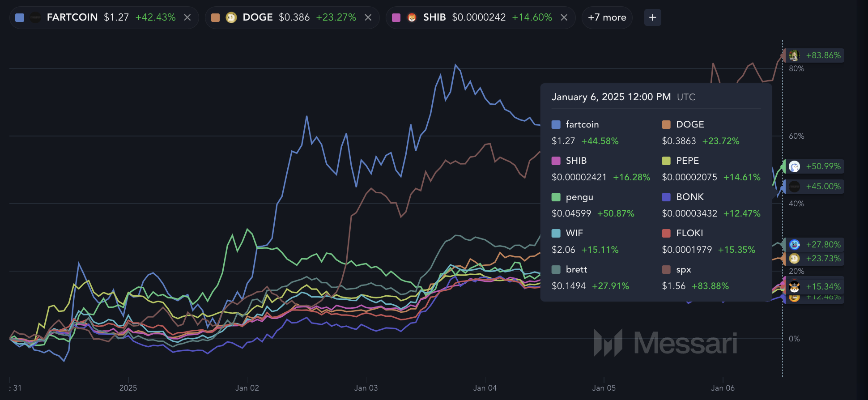This screenshot has height=400, width=868.
Task: Remove SHIB from the chart with its X
Action: (x=564, y=17)
